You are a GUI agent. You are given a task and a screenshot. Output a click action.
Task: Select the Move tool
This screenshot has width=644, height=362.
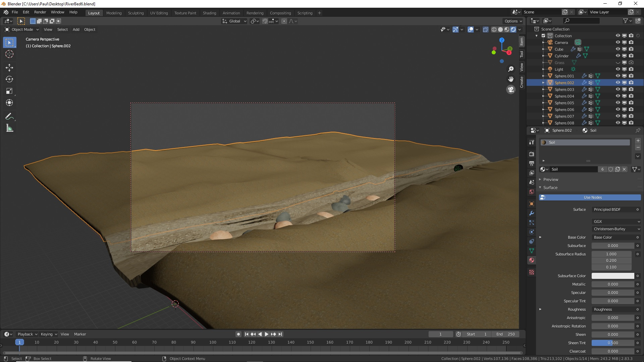[9, 68]
